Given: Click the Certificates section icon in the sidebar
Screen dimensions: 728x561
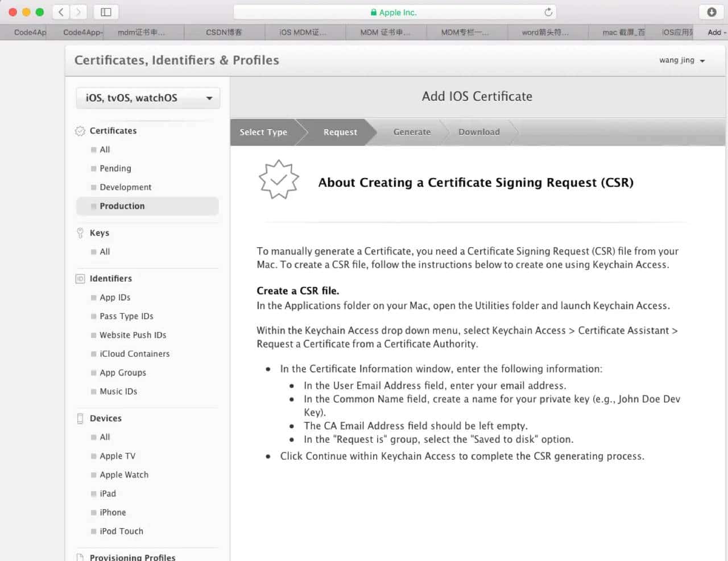Looking at the screenshot, I should tap(79, 131).
